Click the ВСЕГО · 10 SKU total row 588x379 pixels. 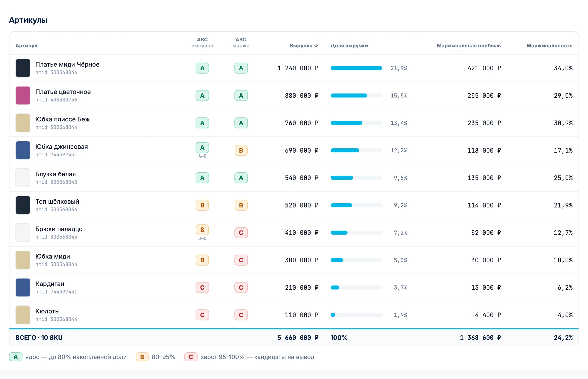point(294,338)
